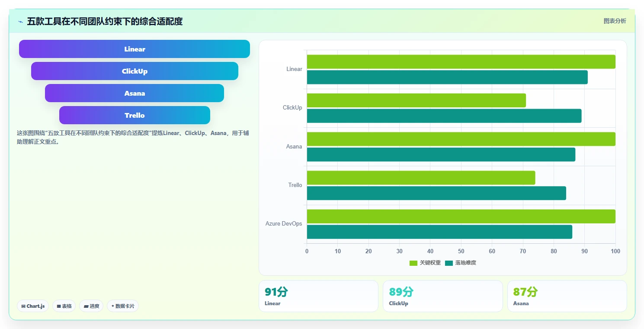Click ClickUp's 落地难度 teal bar
644x329 pixels.
point(444,116)
